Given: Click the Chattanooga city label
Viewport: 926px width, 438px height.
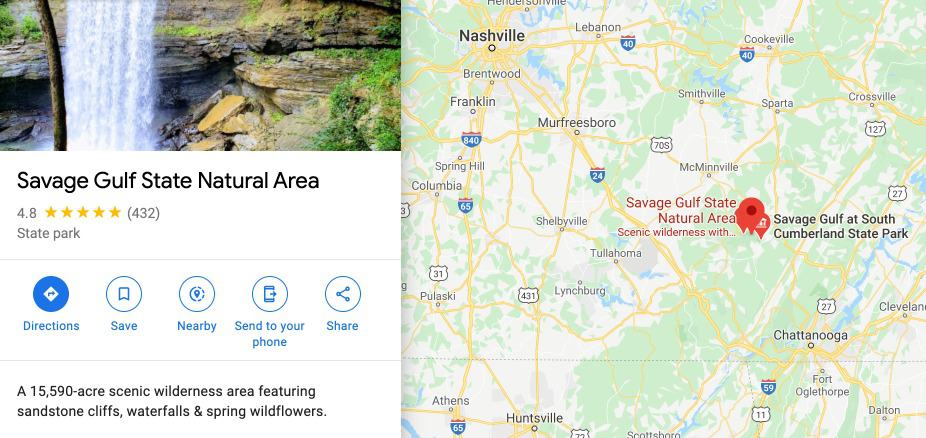Looking at the screenshot, I should (810, 335).
